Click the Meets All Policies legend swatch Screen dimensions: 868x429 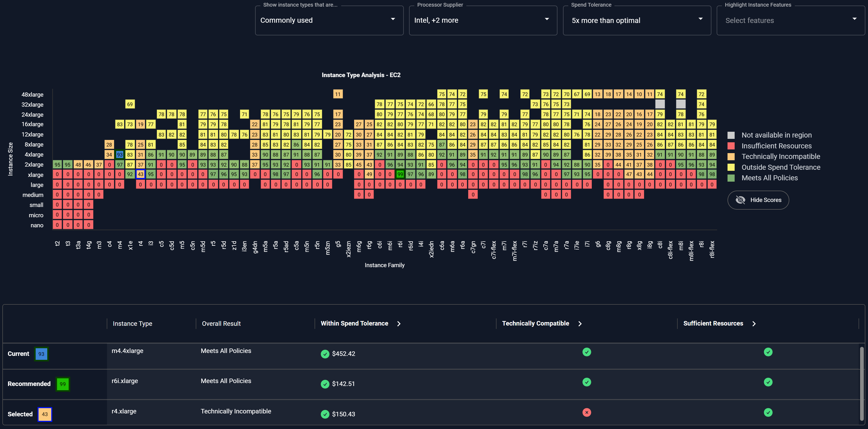(x=731, y=178)
